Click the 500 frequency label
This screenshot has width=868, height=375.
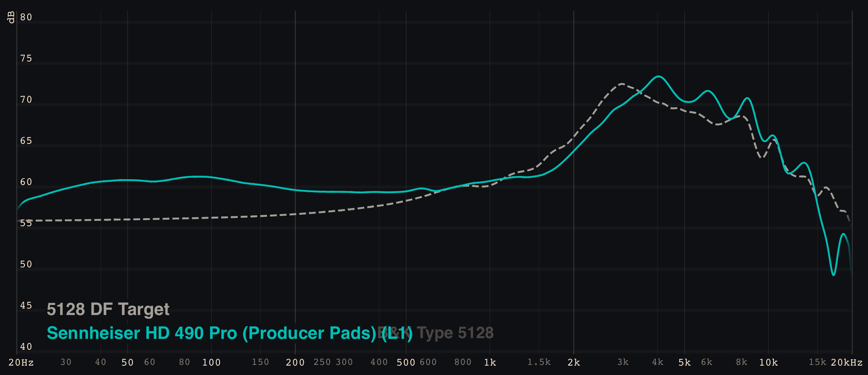[x=406, y=362]
